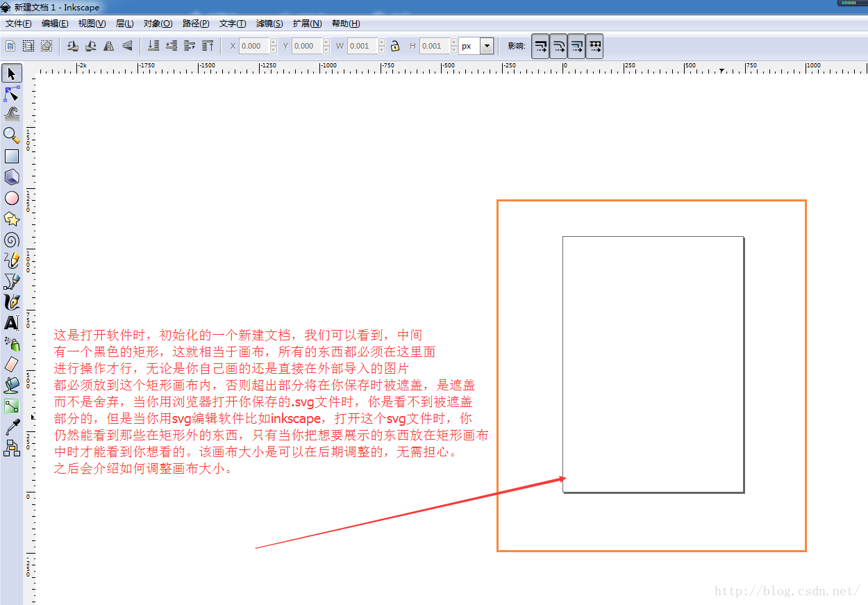Viewport: 868px width, 605px height.
Task: Toggle move patterns affect button
Action: [594, 47]
